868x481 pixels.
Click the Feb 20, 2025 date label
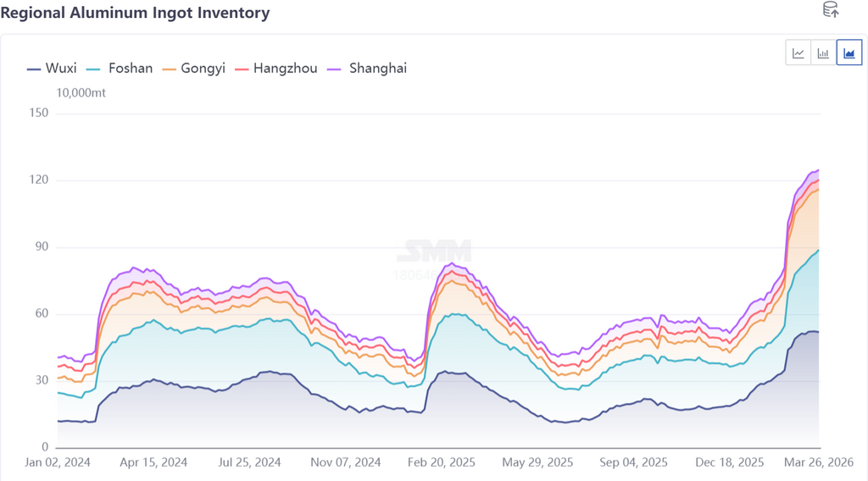tap(441, 463)
